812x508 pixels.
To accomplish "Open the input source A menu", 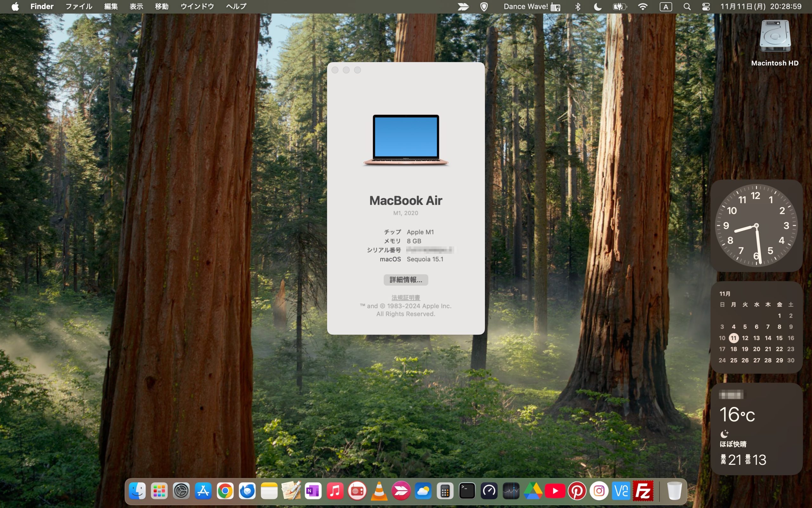I will pyautogui.click(x=666, y=7).
